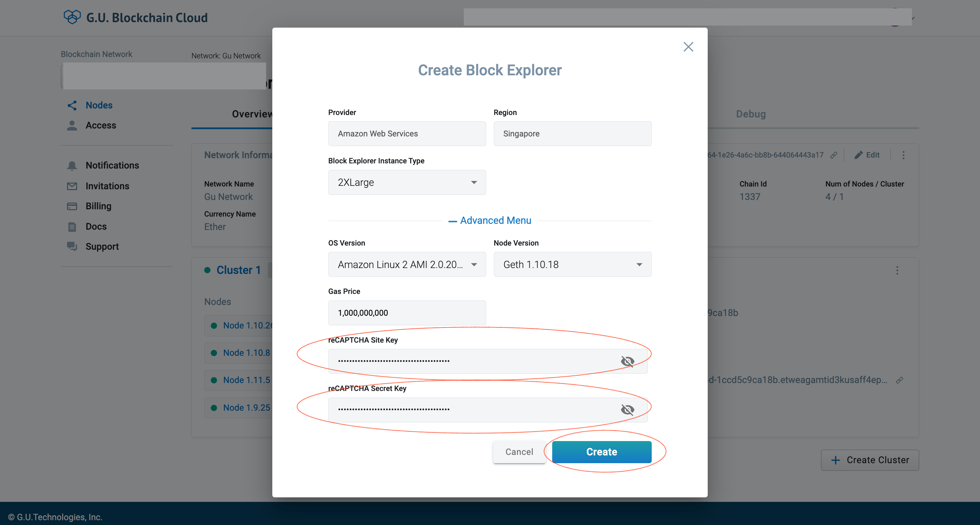
Task: Open Cluster 1 three-dot menu
Action: click(897, 270)
